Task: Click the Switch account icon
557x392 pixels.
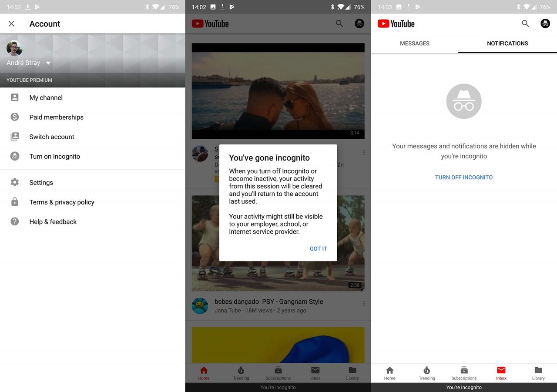Action: pyautogui.click(x=15, y=137)
